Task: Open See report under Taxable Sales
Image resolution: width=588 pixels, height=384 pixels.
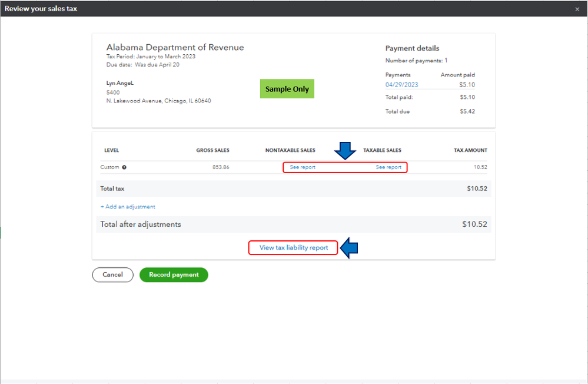Action: [388, 167]
